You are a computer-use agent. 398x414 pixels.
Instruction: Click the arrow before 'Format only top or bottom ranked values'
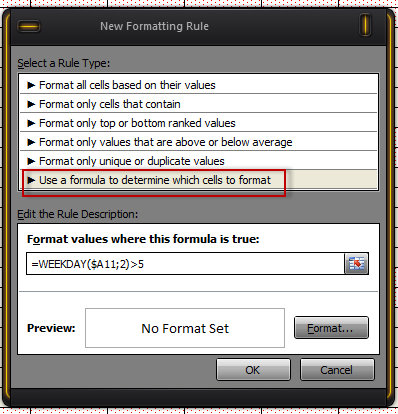31,123
